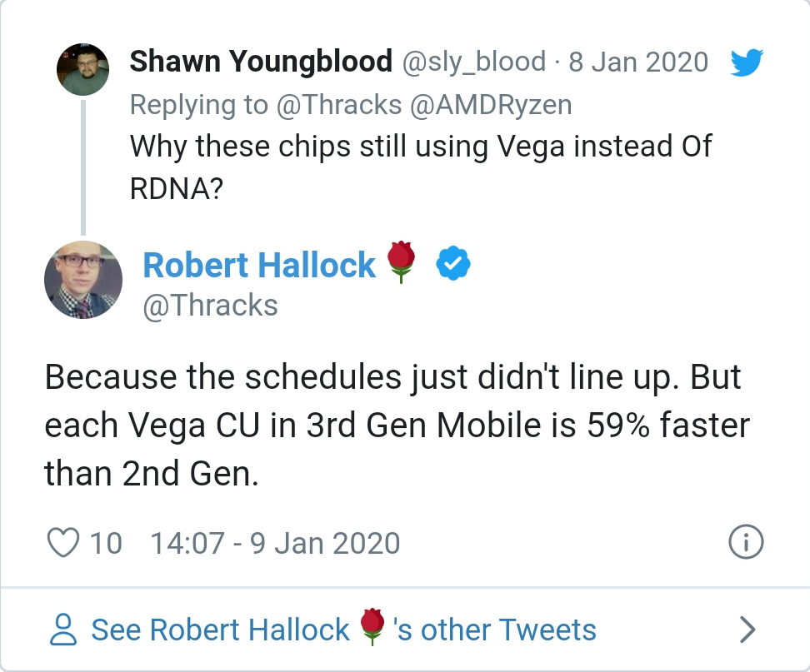Screen dimensions: 810x672
Task: Open the tweet info circle icon
Action: 746,542
